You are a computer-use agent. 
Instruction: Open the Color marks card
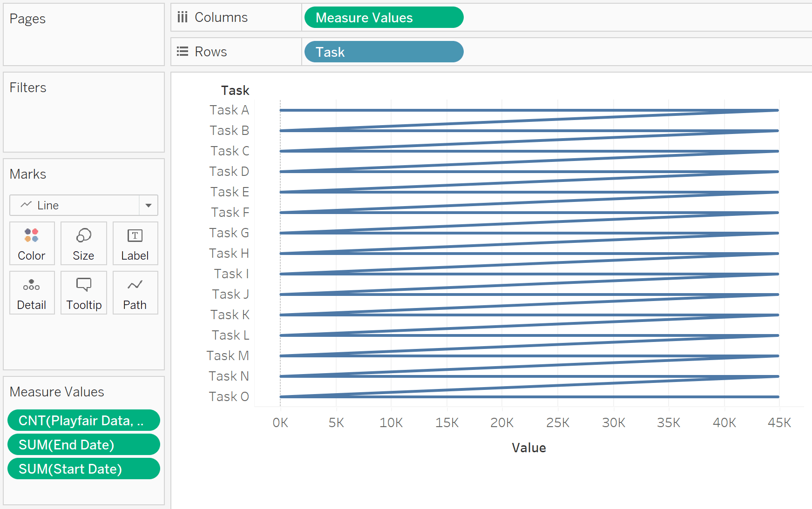32,243
